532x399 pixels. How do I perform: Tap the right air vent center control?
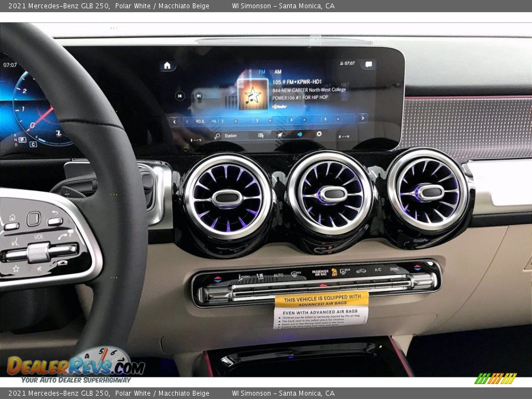coord(431,192)
